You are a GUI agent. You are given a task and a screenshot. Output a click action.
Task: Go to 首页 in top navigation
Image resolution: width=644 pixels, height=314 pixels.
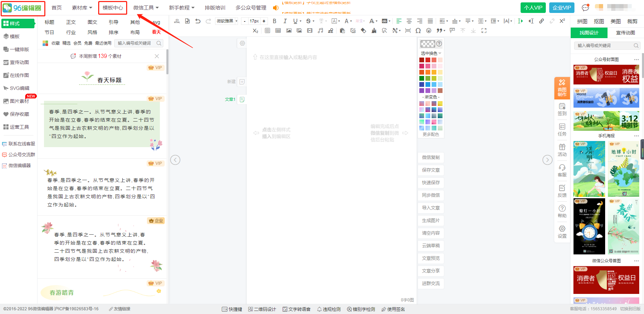57,7
